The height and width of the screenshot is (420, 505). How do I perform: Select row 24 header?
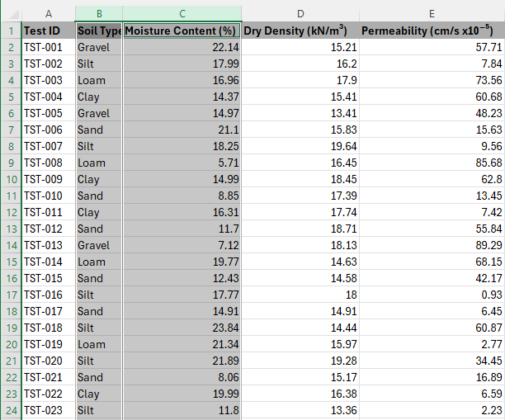coord(12,410)
